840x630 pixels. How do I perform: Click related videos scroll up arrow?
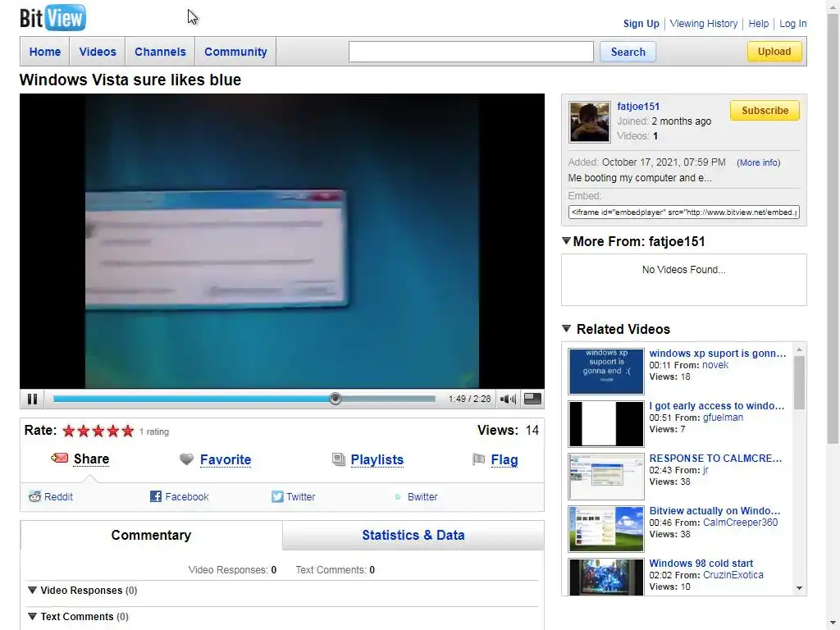click(799, 349)
